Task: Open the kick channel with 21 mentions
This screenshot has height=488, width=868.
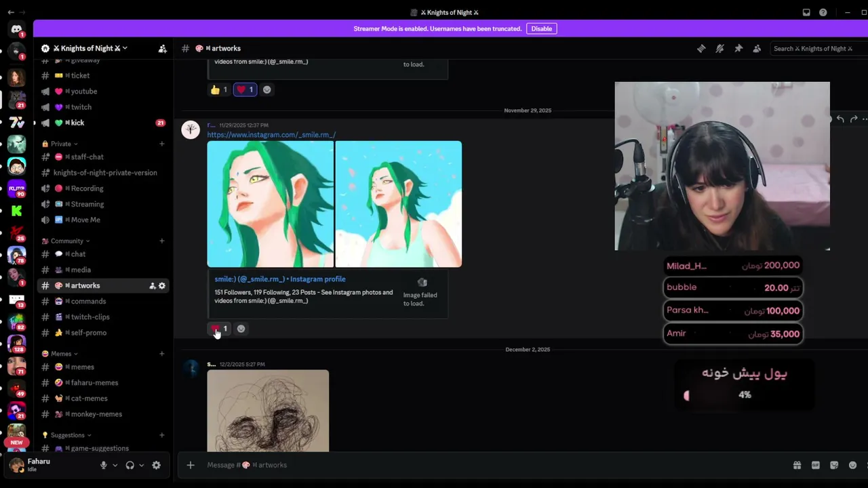Action: click(103, 123)
